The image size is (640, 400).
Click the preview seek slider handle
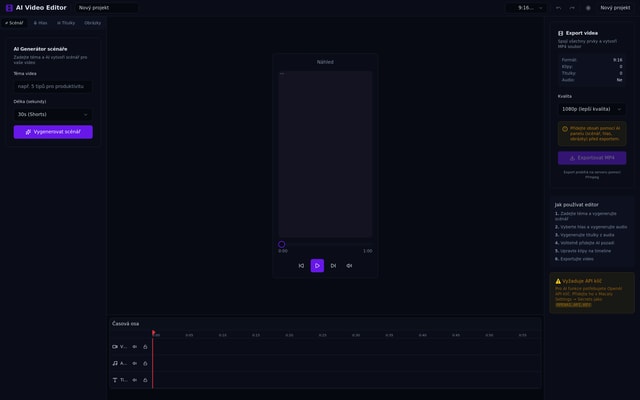[282, 244]
